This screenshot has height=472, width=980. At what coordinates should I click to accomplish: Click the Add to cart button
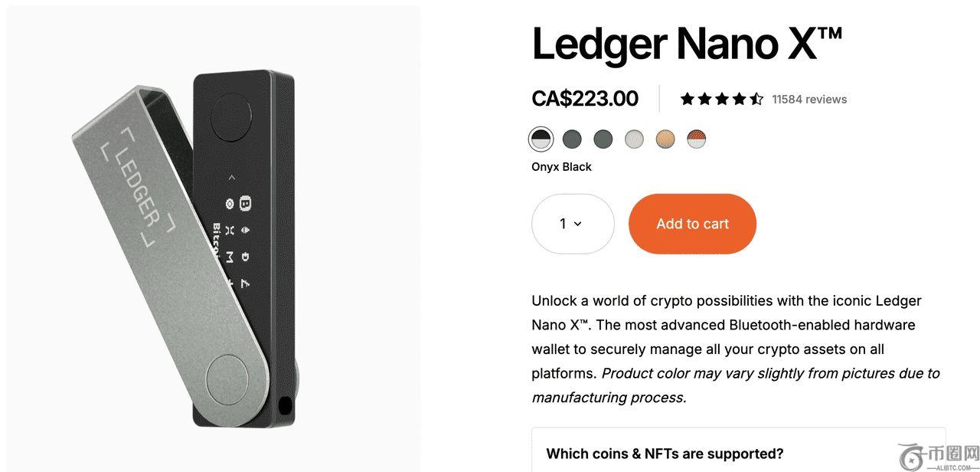[692, 224]
